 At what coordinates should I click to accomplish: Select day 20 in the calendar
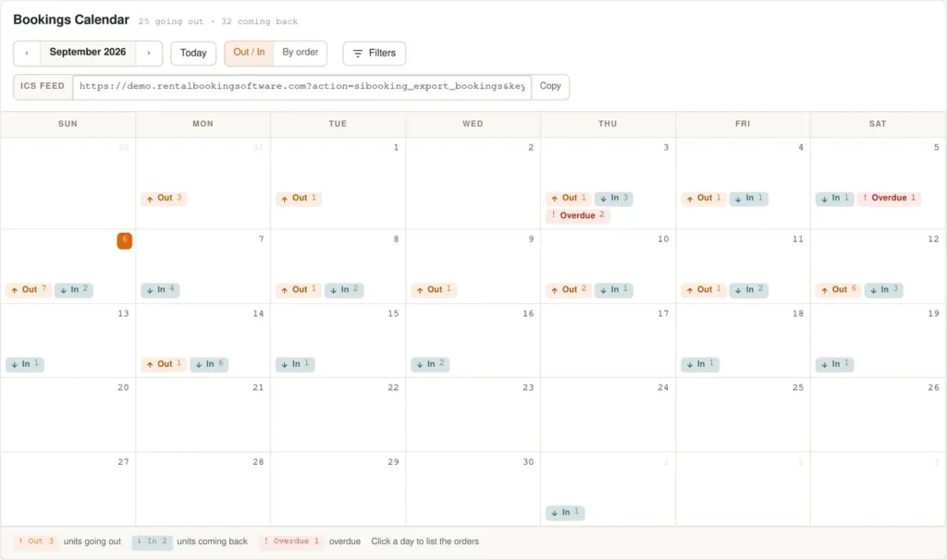tap(68, 415)
